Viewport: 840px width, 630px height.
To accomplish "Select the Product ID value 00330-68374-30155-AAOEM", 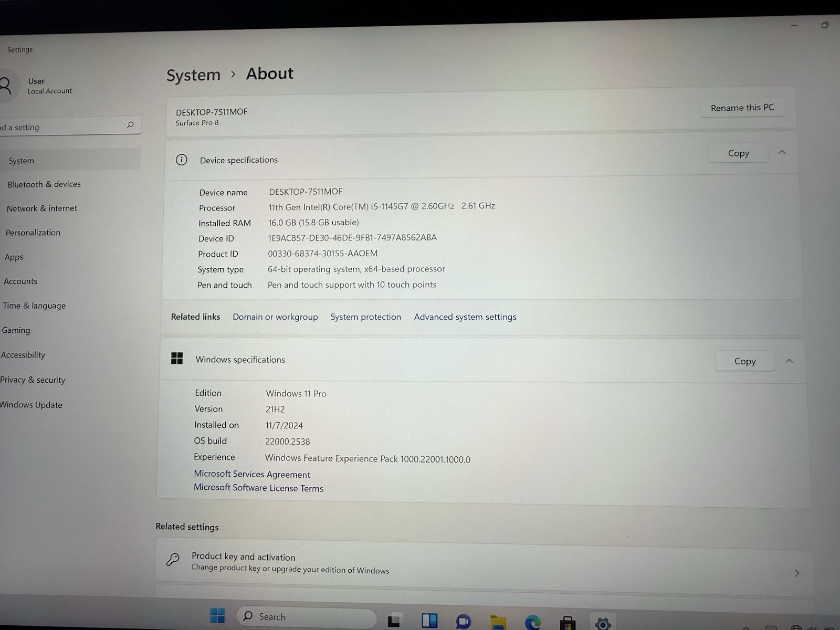I will pyautogui.click(x=322, y=253).
